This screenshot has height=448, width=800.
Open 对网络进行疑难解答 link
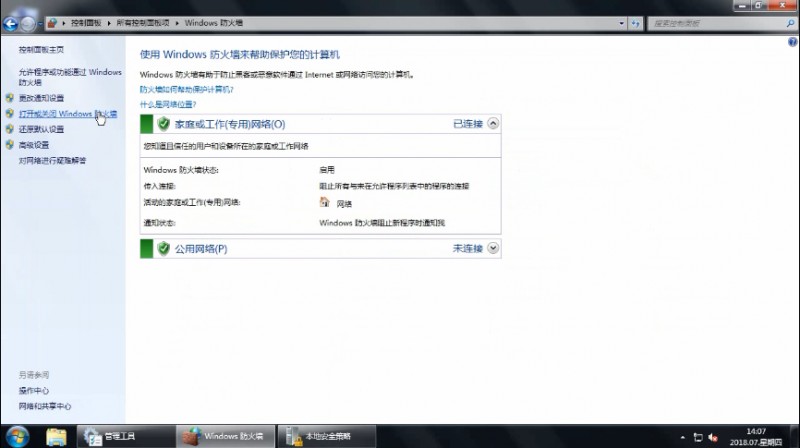[x=53, y=160]
